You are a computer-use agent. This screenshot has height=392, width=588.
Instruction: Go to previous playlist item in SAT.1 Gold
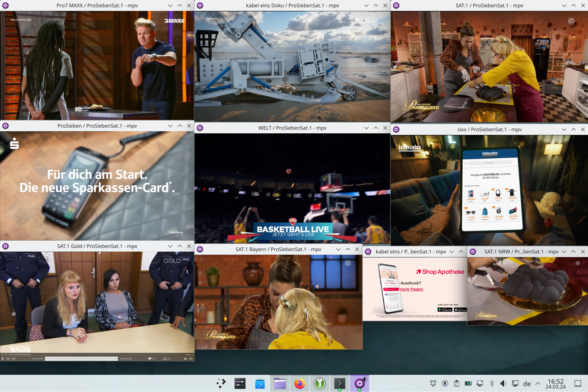point(2,354)
